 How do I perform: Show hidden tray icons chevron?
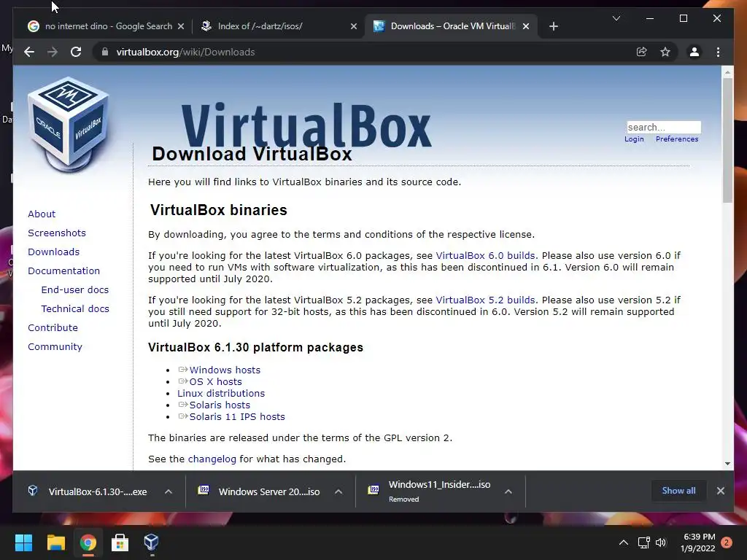coord(623,542)
